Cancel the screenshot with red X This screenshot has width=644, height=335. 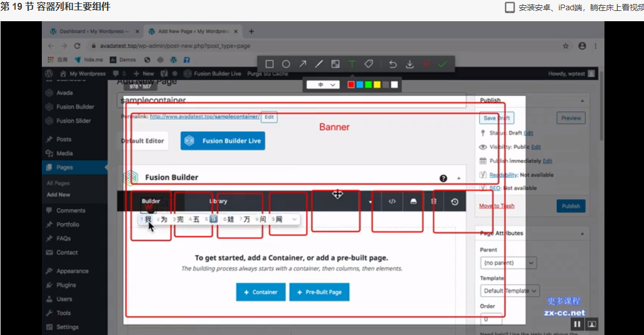[426, 64]
